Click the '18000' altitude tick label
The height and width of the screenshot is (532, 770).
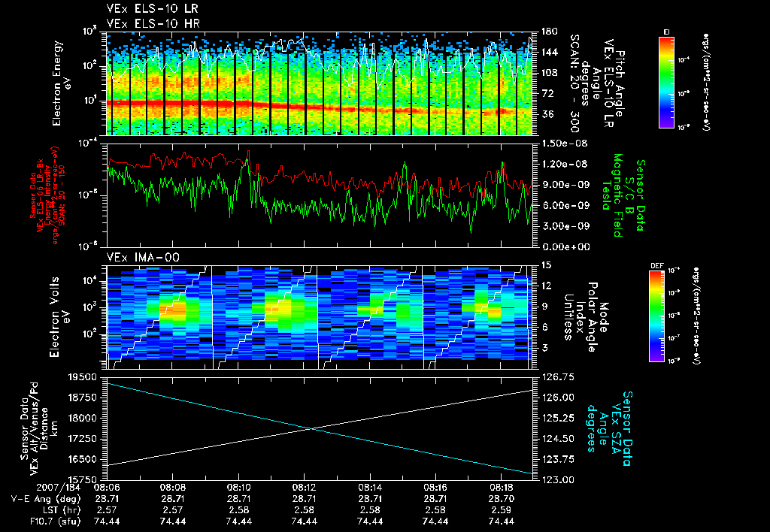[83, 419]
